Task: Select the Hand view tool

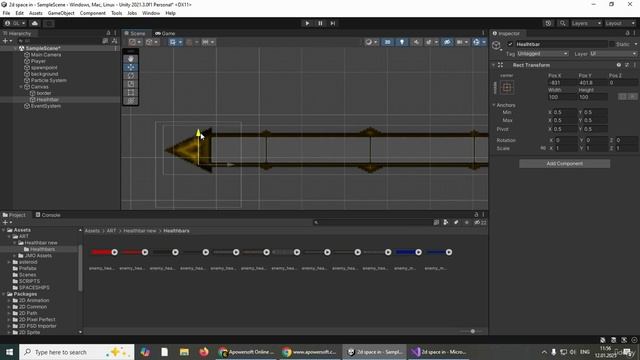Action: coord(131,59)
